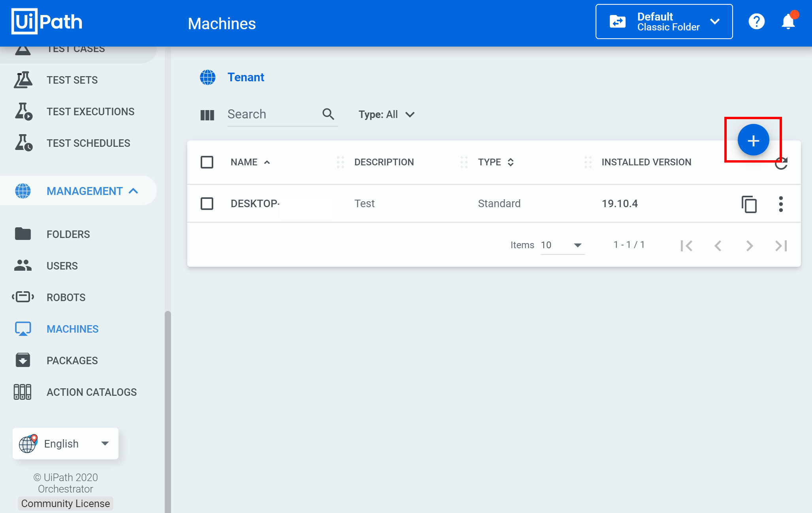Open more actions for DESKTOP machine row
Screen dimensions: 812x513
tap(780, 204)
